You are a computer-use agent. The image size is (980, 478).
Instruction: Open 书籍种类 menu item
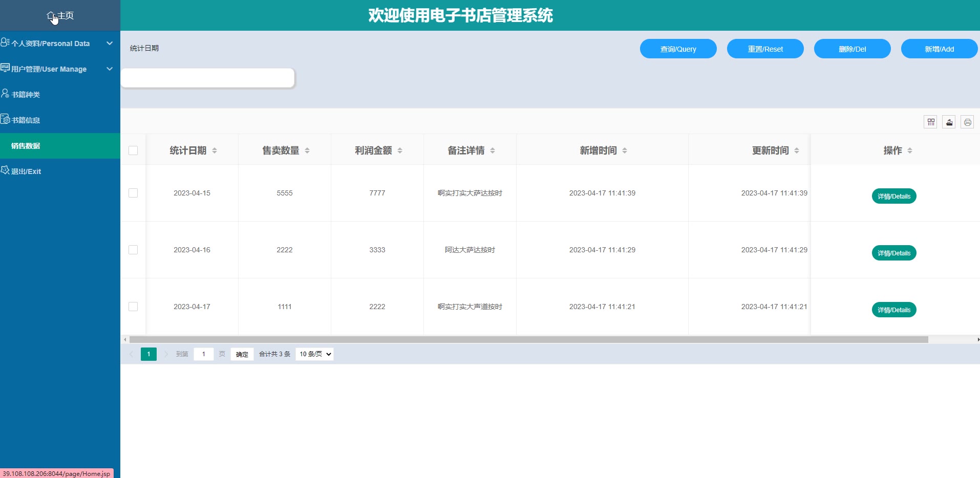(x=60, y=95)
